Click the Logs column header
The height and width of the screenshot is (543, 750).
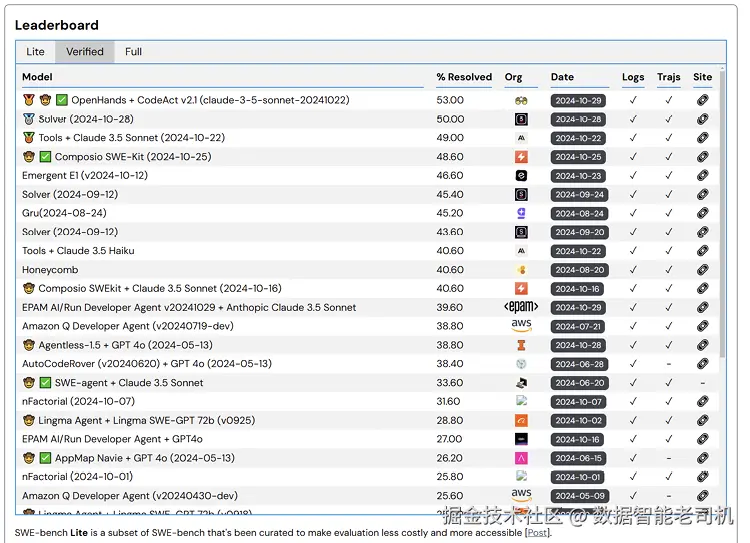[633, 77]
